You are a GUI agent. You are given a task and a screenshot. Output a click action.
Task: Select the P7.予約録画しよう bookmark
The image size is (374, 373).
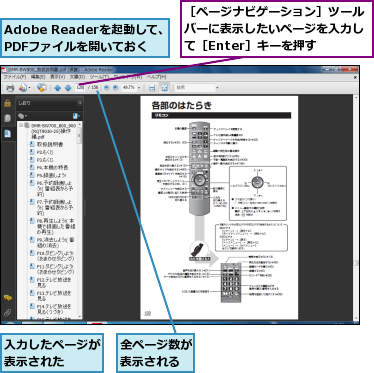coord(55,207)
